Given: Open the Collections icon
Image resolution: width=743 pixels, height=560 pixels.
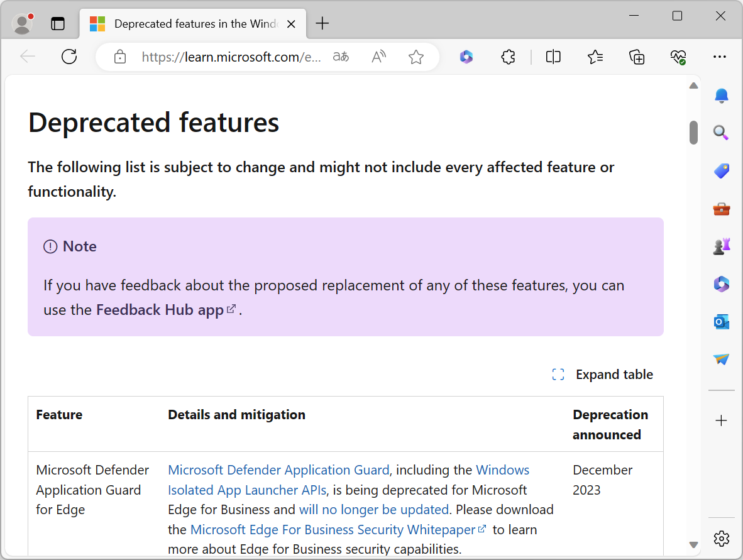Looking at the screenshot, I should [637, 57].
